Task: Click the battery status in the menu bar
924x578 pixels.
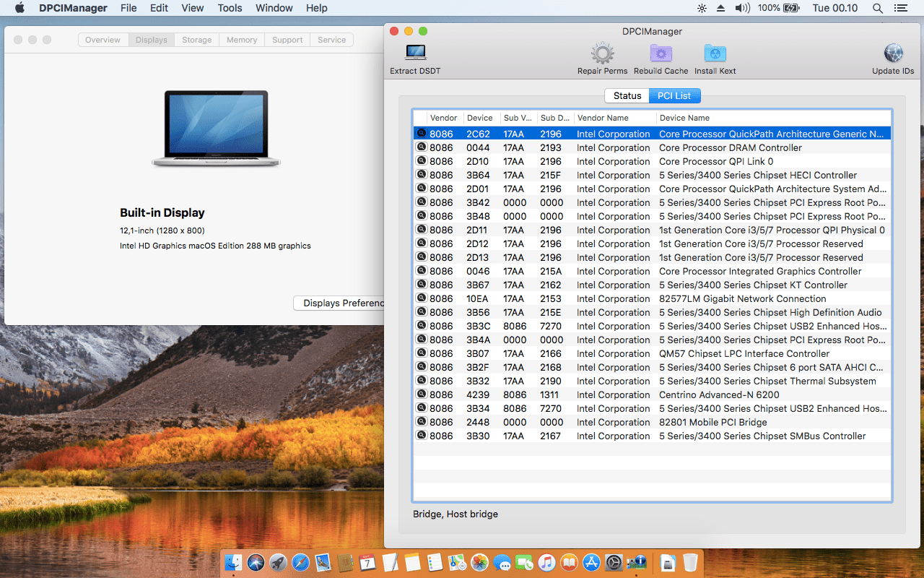Action: (x=779, y=8)
